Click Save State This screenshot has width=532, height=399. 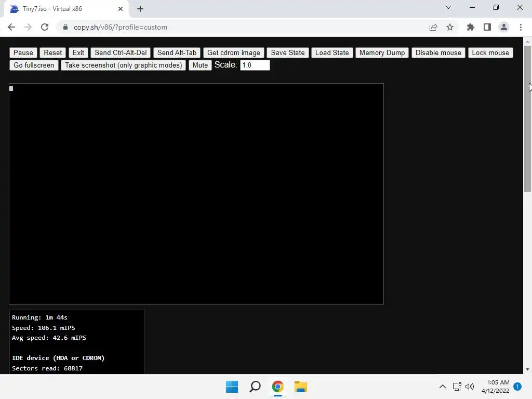click(288, 52)
